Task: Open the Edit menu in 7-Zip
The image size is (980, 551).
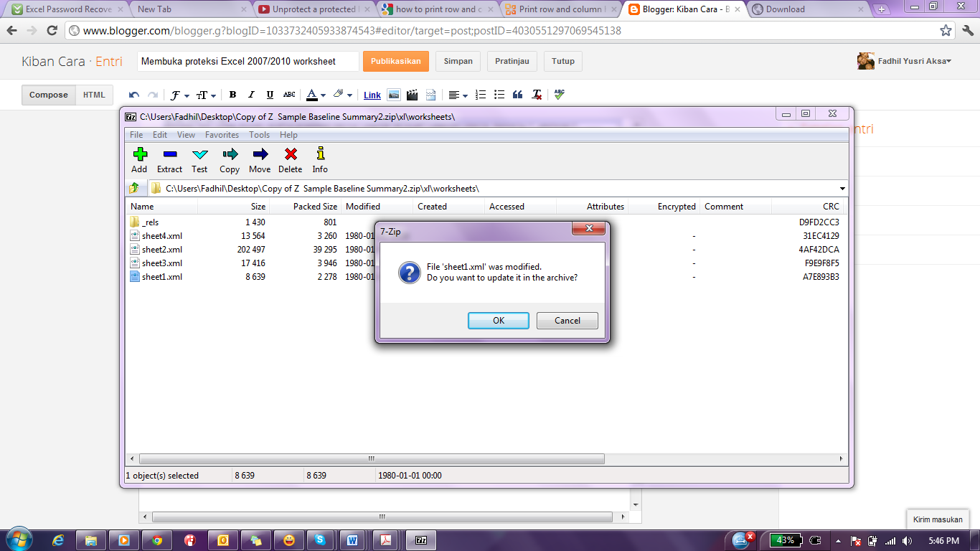Action: pyautogui.click(x=160, y=135)
